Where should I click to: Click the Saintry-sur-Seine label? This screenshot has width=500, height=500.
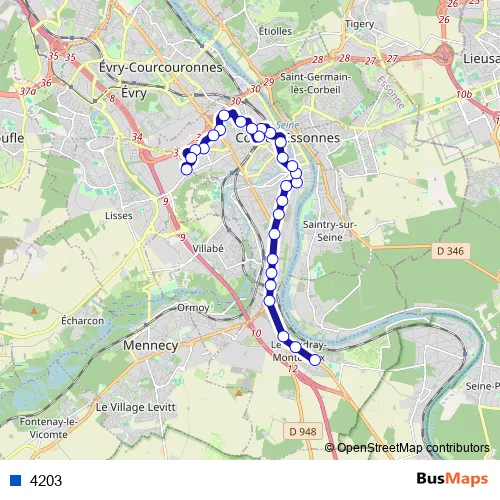tap(330, 231)
